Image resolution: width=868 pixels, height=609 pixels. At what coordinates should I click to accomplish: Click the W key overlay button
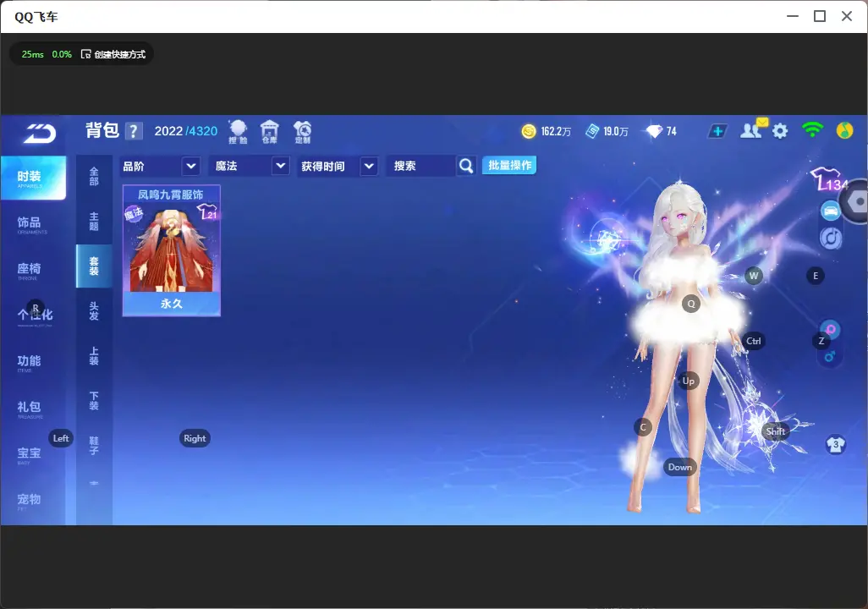click(x=754, y=276)
